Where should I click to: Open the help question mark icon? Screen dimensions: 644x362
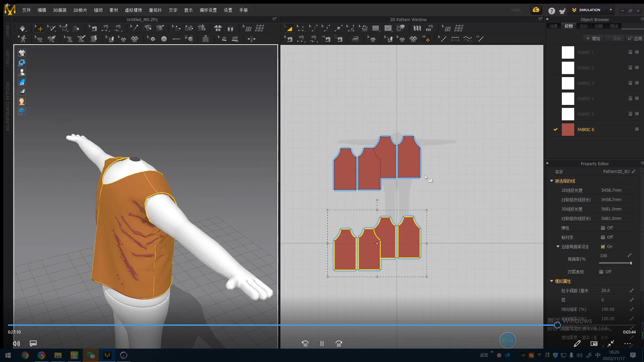[x=551, y=11]
